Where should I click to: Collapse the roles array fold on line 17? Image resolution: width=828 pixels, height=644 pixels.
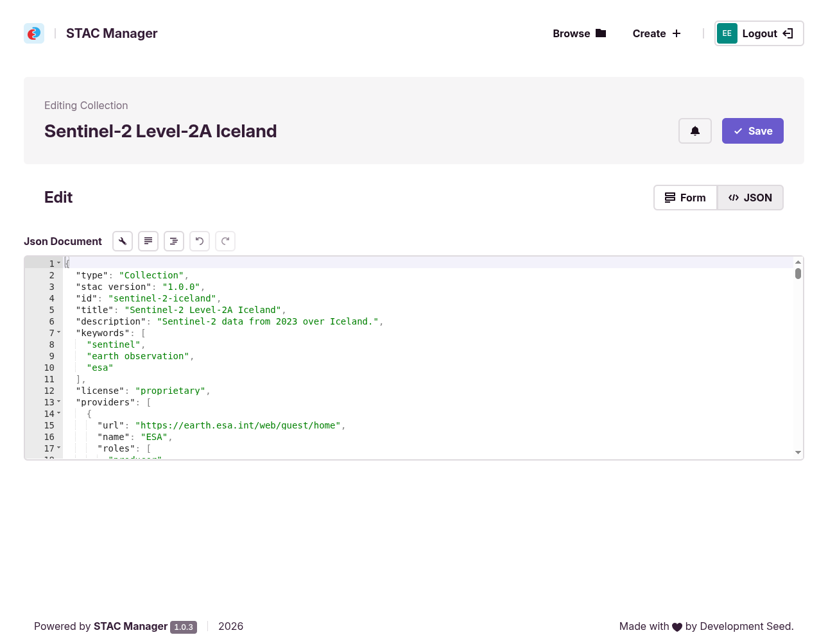click(x=59, y=448)
